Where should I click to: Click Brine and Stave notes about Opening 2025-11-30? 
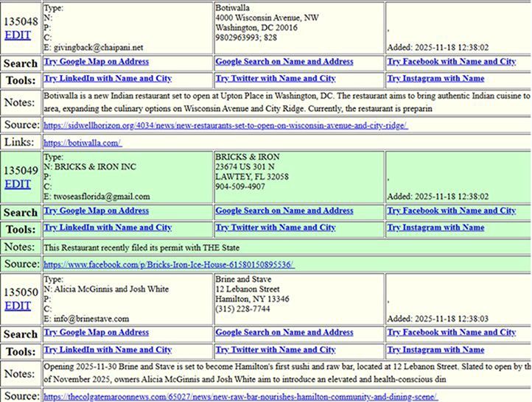click(x=287, y=373)
